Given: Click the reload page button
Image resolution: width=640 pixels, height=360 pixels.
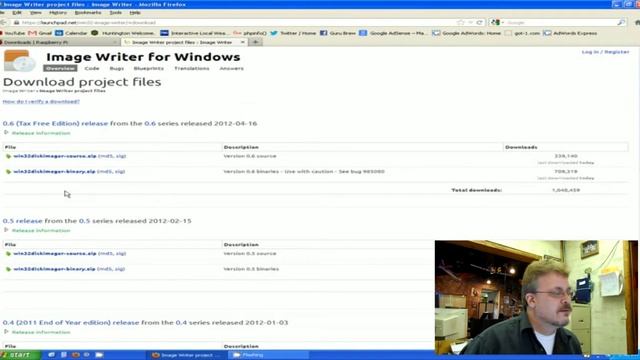Looking at the screenshot, I should tap(480, 22).
